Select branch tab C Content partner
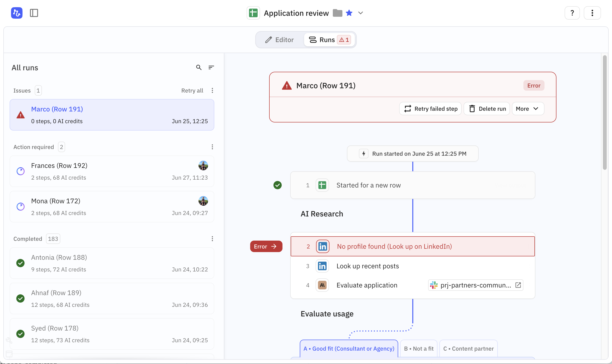The width and height of the screenshot is (612, 364). (468, 348)
